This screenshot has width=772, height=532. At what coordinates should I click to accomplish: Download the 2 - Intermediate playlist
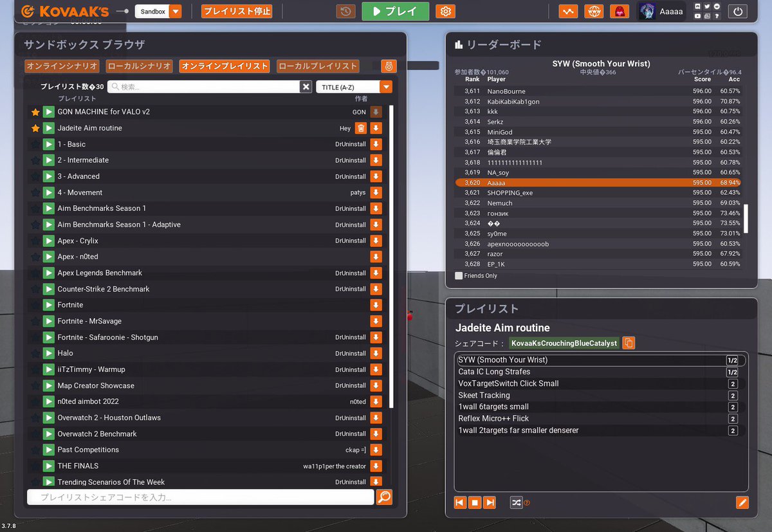(376, 160)
